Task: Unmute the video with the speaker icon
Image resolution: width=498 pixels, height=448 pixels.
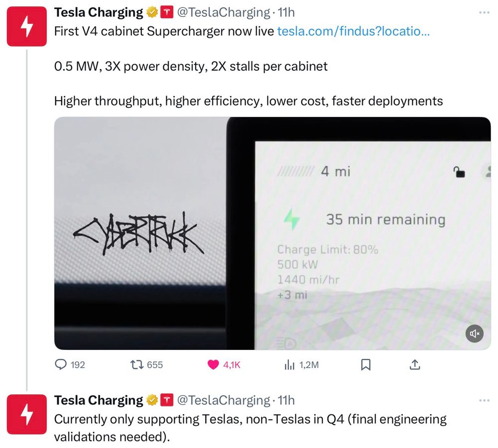Action: point(475,334)
